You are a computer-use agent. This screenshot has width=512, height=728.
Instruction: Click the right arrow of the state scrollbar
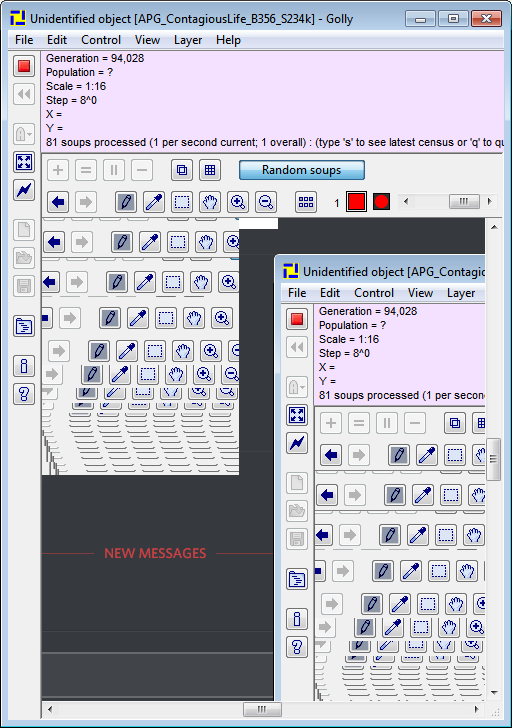coord(489,201)
